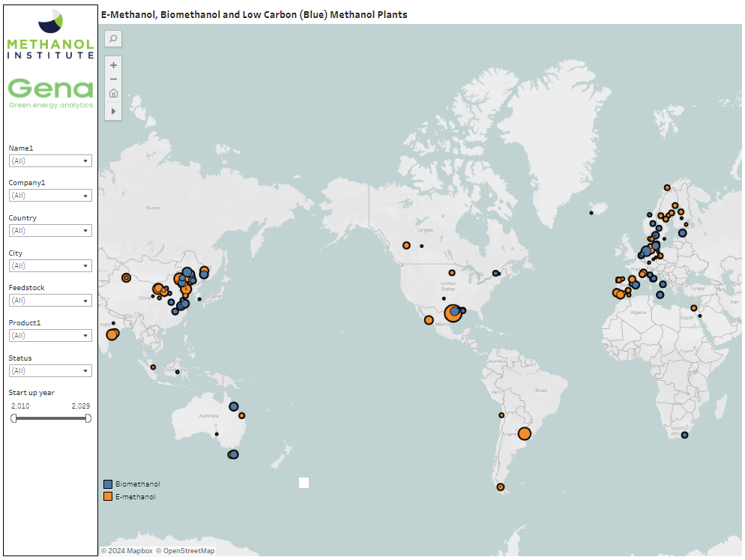The height and width of the screenshot is (560, 745).
Task: Select the orange ring marker in western China
Action: (126, 277)
